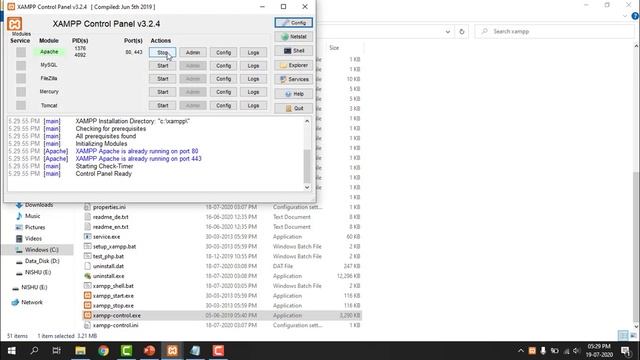Switch Explorer to large icons view
The width and height of the screenshot is (640, 360).
(x=633, y=336)
